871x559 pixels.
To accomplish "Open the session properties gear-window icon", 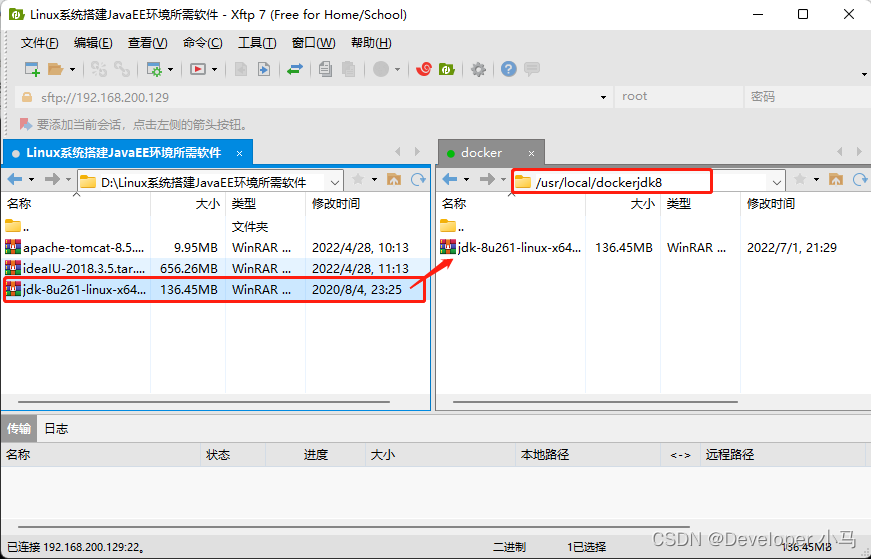I will click(154, 69).
